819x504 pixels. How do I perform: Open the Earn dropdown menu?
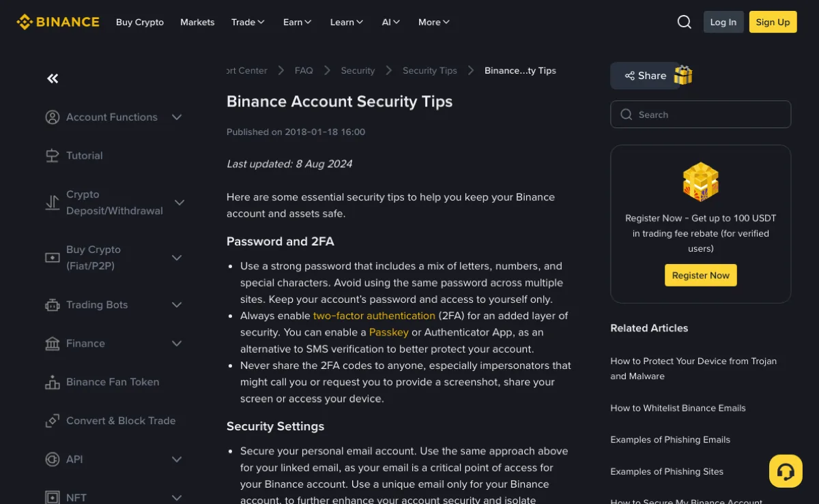[298, 22]
